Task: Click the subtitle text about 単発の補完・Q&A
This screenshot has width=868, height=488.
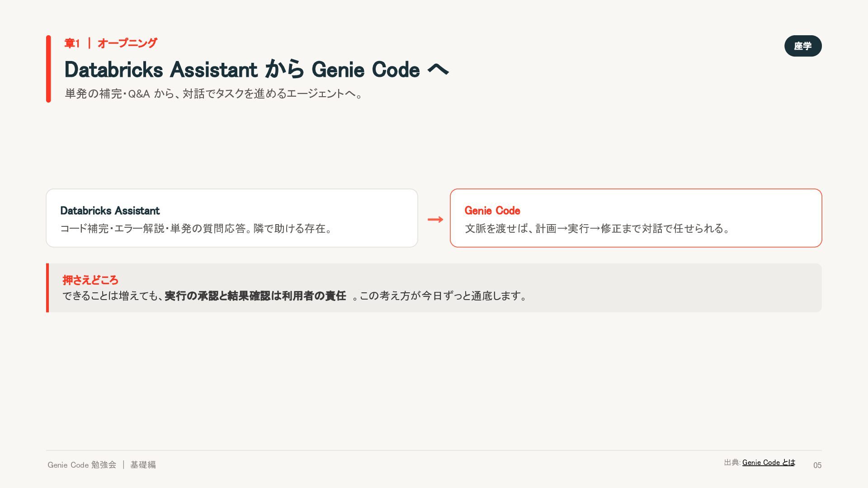Action: 214,94
